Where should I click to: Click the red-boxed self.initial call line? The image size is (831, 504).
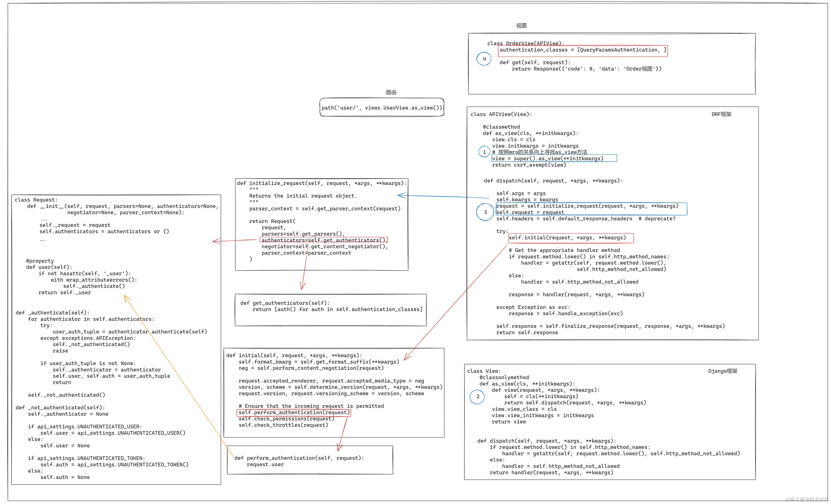point(571,238)
